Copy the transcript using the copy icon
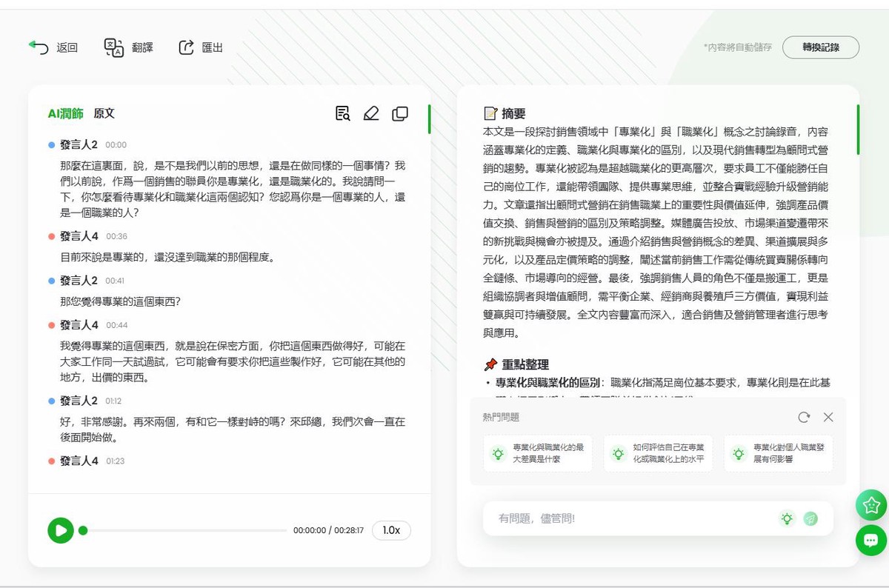Screen dimensions: 889x588 [400, 113]
